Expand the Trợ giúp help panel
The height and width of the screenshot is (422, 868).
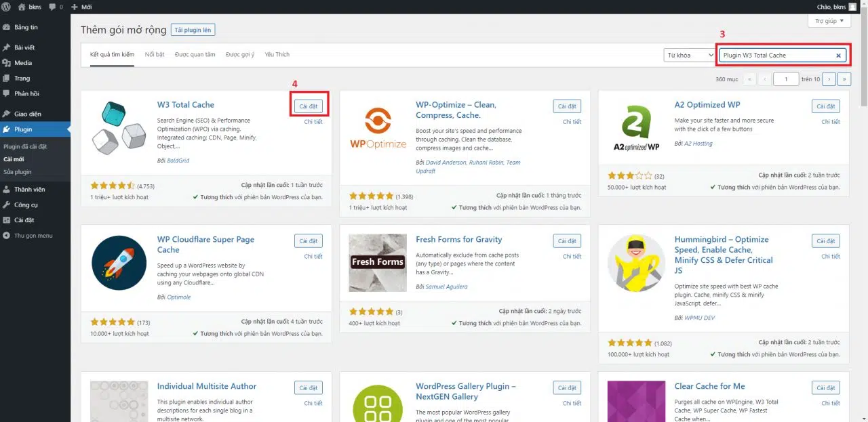pyautogui.click(x=829, y=21)
